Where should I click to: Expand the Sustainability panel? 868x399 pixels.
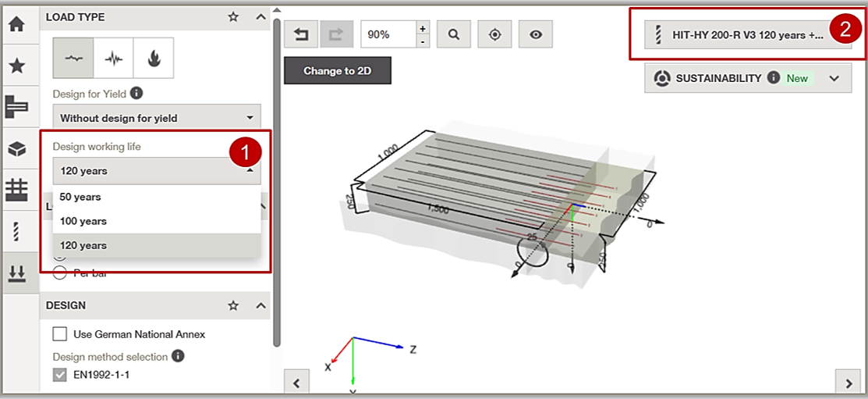(834, 79)
